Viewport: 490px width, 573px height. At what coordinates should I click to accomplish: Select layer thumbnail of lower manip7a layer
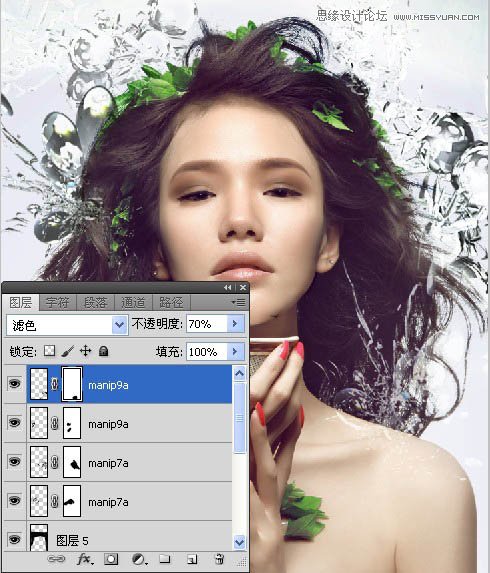point(39,501)
